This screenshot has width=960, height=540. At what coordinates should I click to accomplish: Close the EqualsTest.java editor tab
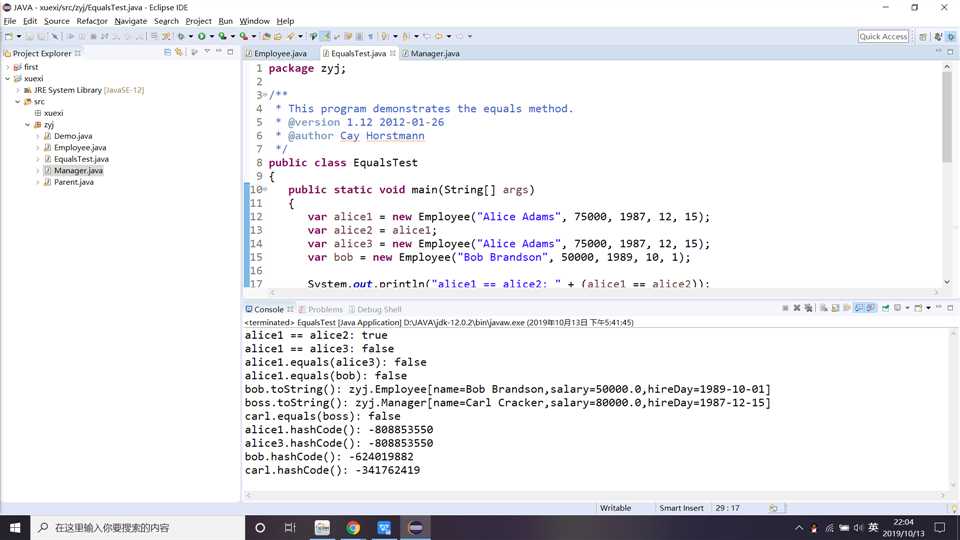click(x=392, y=53)
